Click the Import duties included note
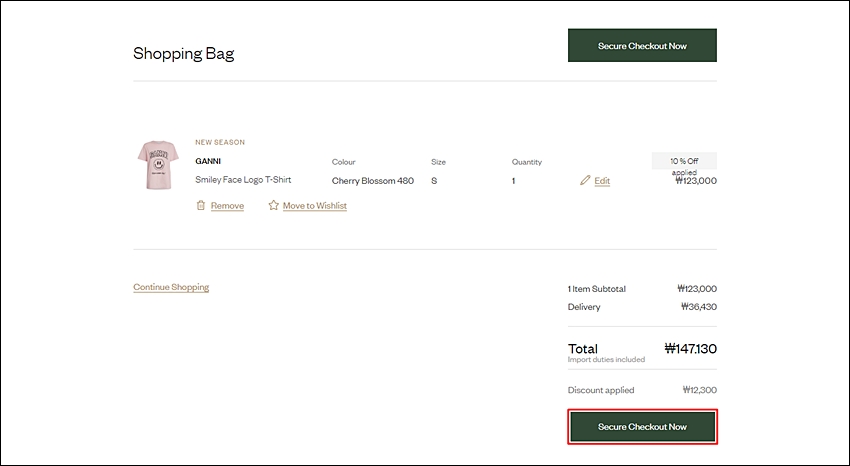 pyautogui.click(x=606, y=359)
